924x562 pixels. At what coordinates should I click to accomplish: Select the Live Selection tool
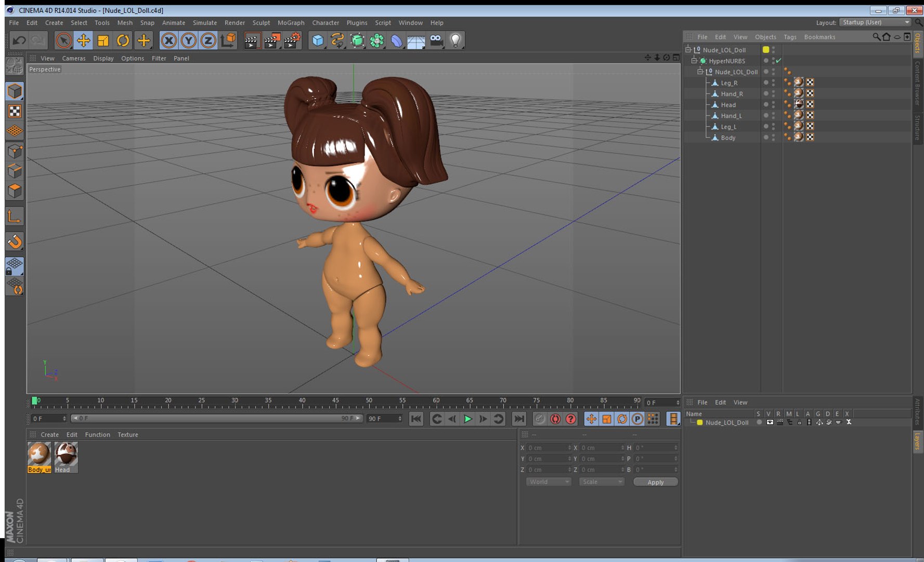pyautogui.click(x=63, y=41)
